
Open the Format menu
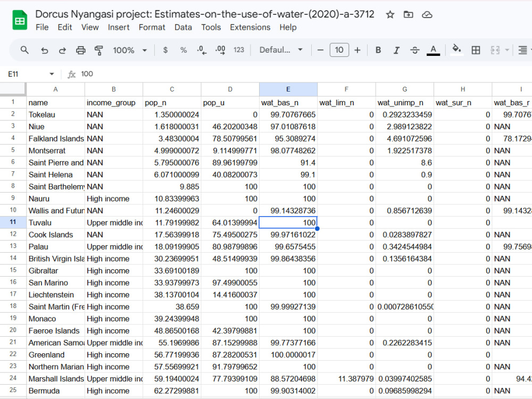tap(152, 27)
